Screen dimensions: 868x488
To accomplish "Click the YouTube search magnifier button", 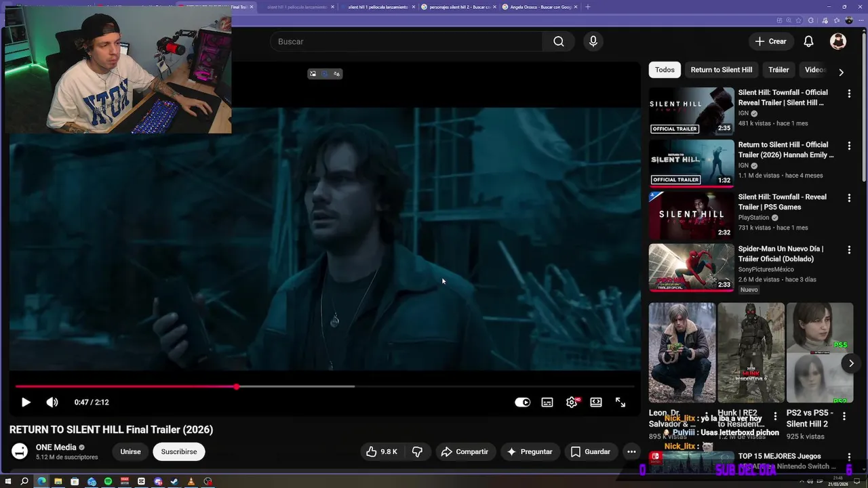I will 558,41.
